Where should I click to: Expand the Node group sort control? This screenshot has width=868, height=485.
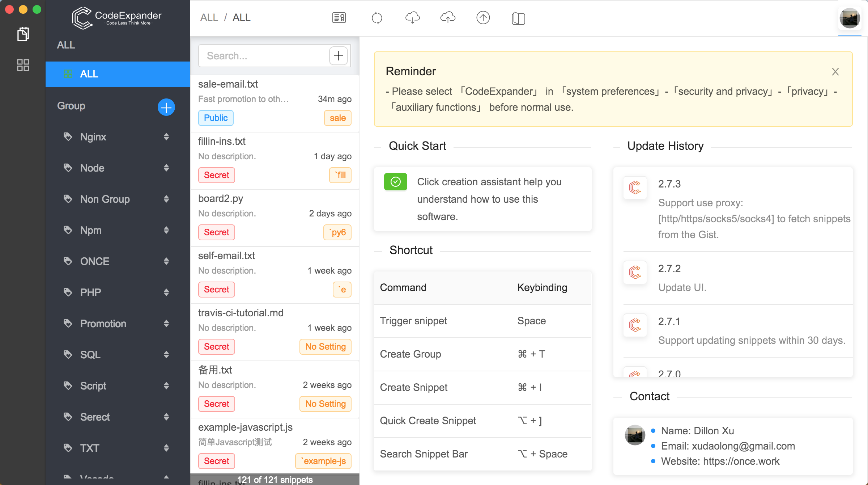tap(166, 168)
